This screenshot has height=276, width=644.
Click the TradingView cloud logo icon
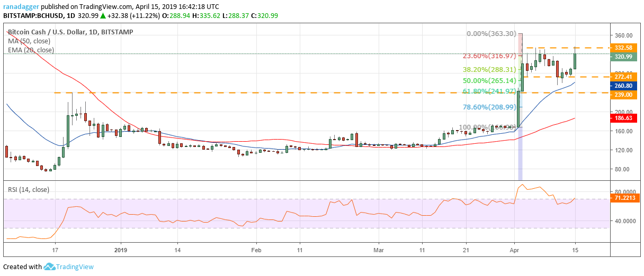tap(49, 266)
